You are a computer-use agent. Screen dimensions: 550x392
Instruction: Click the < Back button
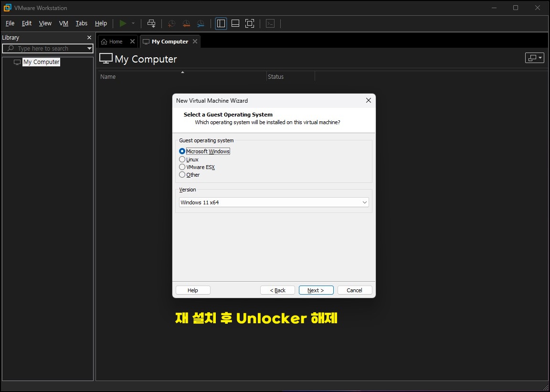pos(277,290)
